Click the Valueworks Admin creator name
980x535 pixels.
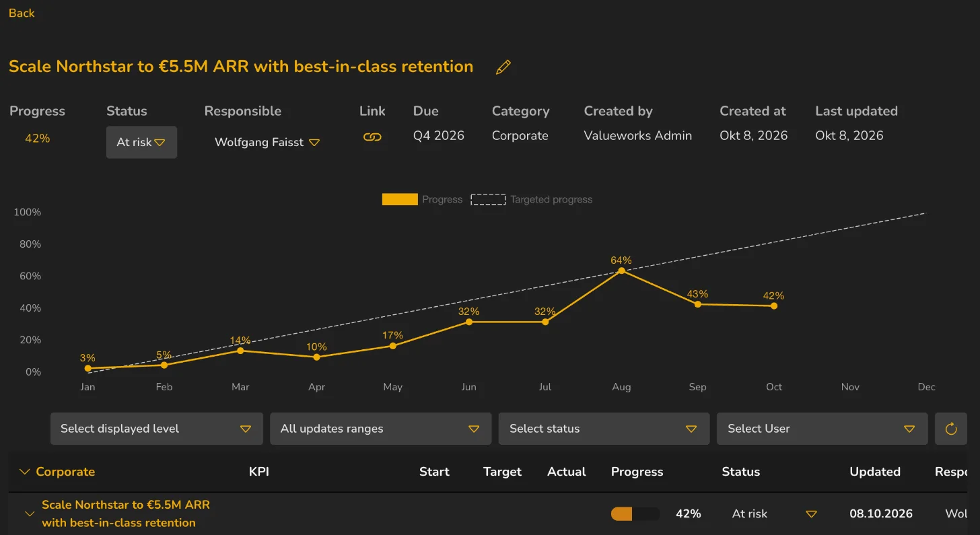tap(638, 135)
